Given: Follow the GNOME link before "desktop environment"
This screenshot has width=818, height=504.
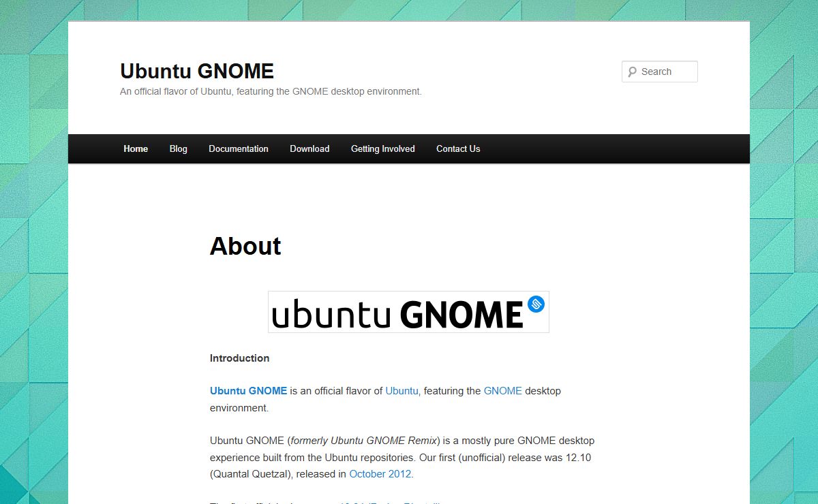Looking at the screenshot, I should tap(502, 391).
